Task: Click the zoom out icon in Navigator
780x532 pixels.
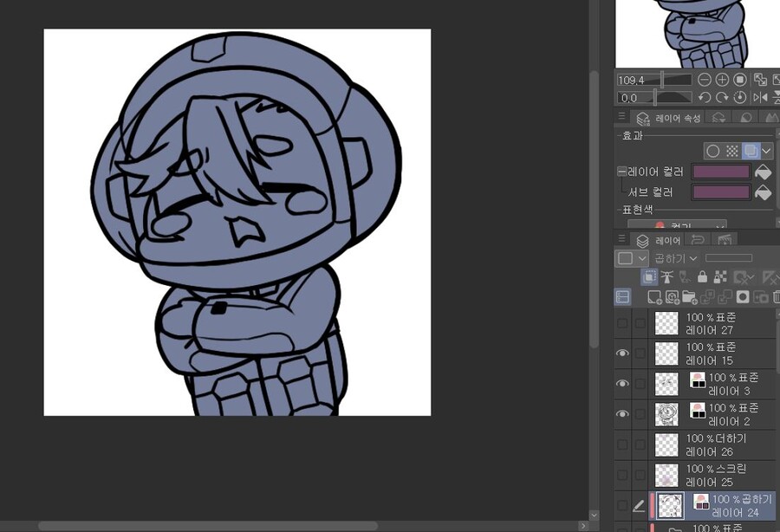Action: pyautogui.click(x=704, y=80)
